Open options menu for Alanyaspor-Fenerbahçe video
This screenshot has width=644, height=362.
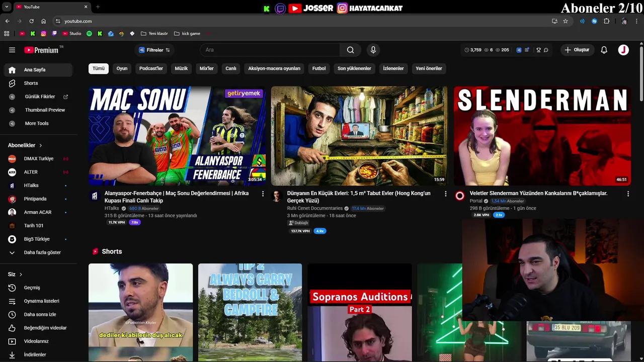point(263,194)
